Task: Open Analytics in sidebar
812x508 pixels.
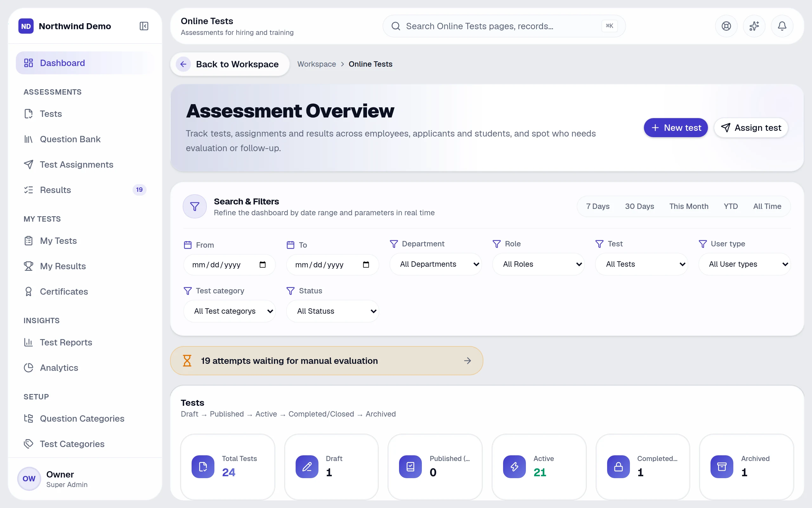Action: 85,368
